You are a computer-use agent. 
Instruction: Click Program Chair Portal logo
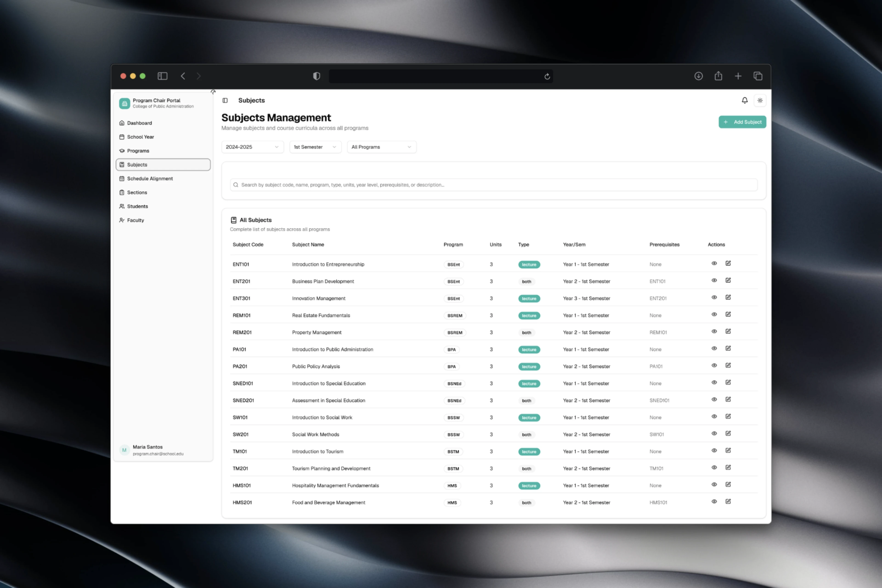tap(124, 103)
